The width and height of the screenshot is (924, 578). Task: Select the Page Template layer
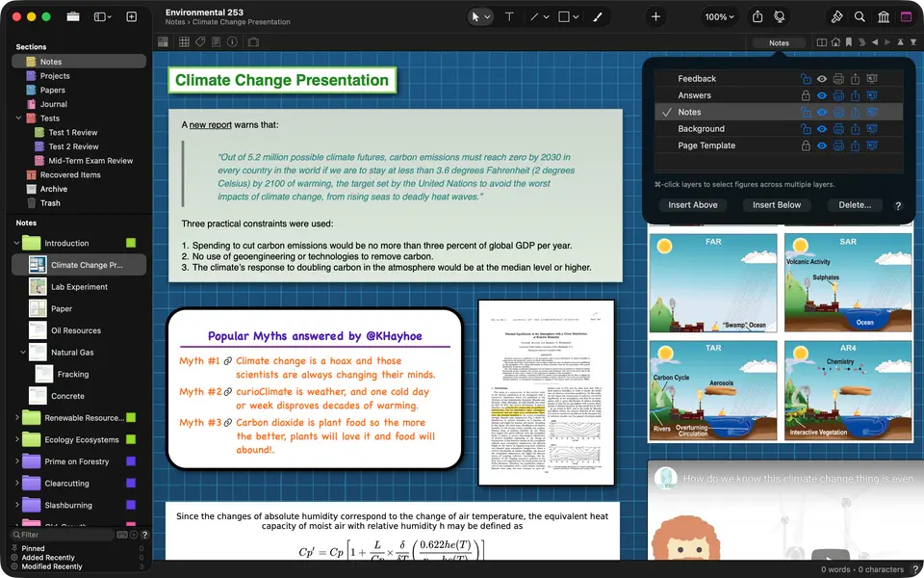point(779,145)
